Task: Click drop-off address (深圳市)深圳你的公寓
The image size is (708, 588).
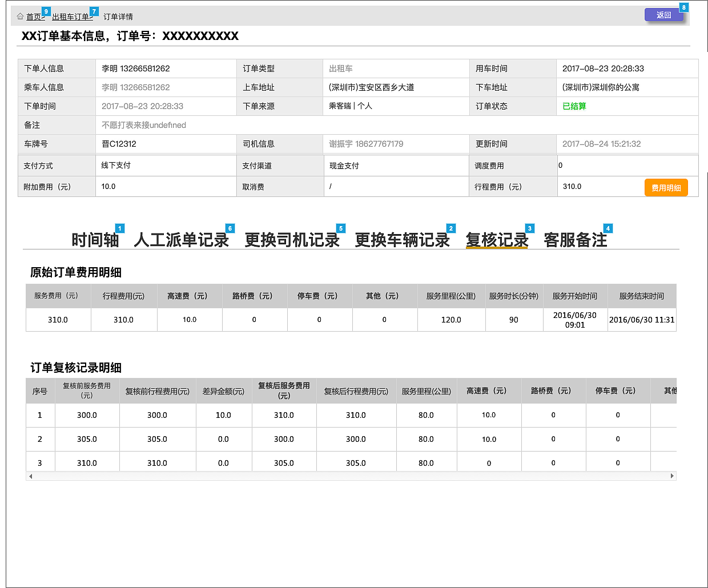Action: click(x=601, y=87)
